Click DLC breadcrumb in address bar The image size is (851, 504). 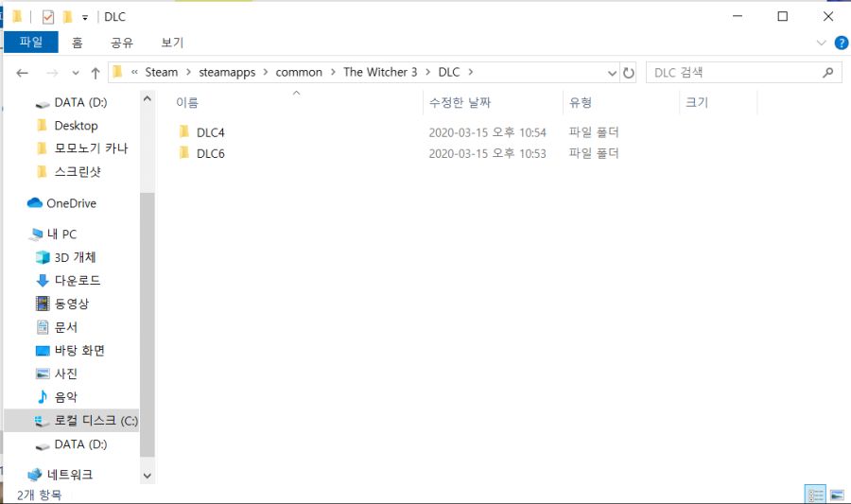[449, 72]
